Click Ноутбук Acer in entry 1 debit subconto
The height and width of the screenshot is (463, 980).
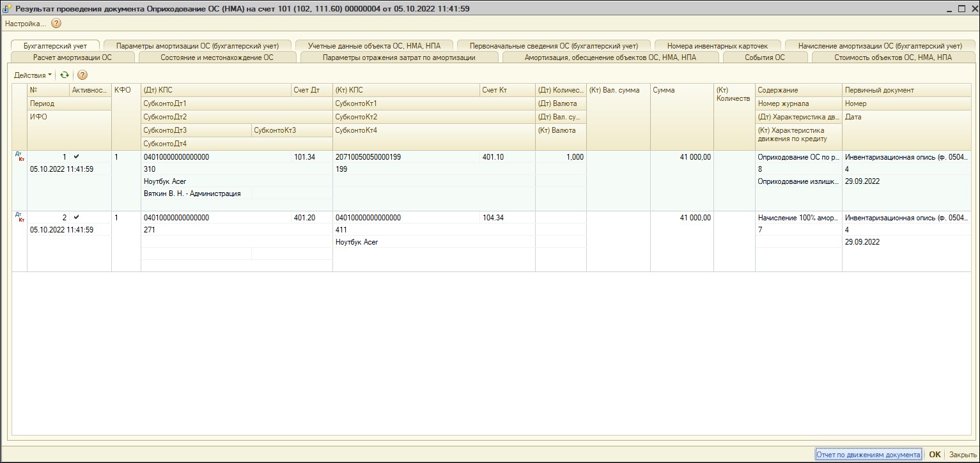click(x=237, y=181)
